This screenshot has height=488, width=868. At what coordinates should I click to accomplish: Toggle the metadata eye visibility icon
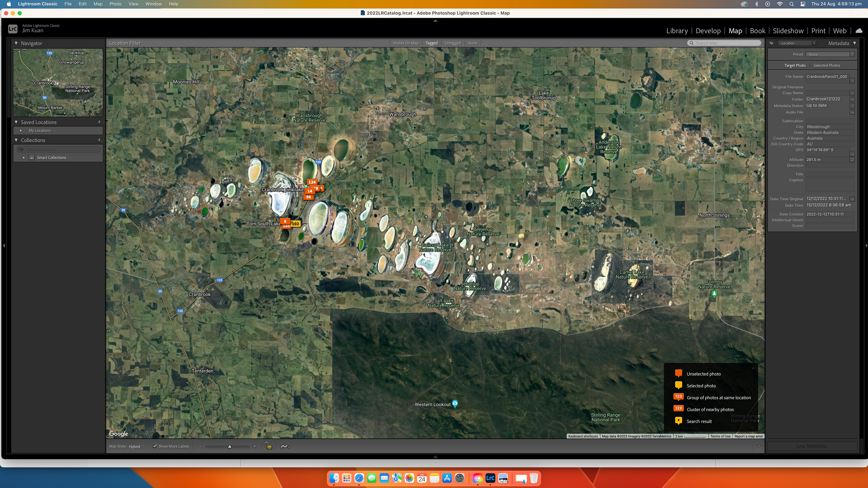point(771,43)
